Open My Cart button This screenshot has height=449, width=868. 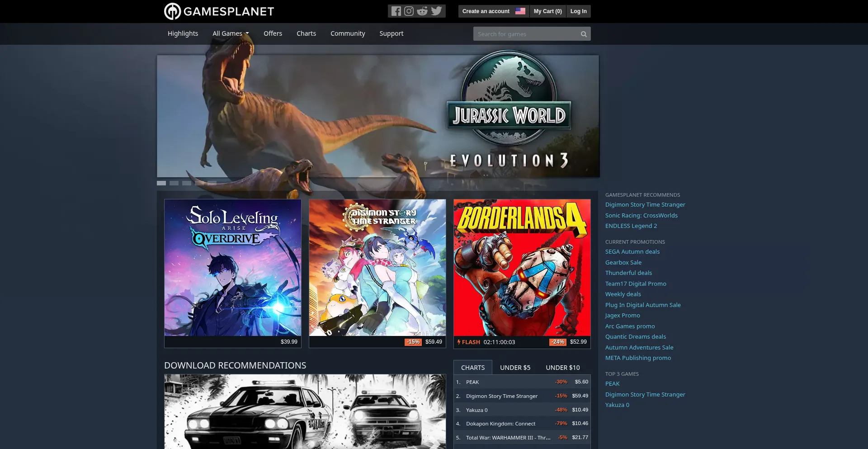pyautogui.click(x=547, y=11)
